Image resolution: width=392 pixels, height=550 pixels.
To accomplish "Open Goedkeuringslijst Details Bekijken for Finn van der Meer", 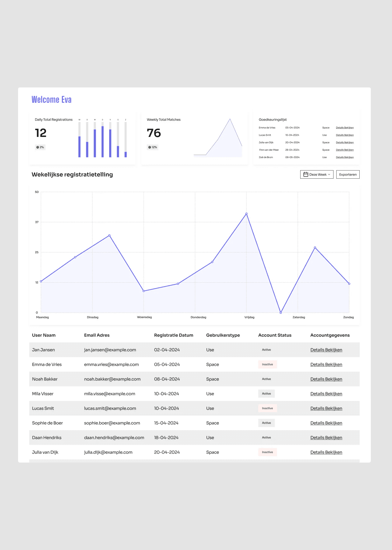I will (345, 150).
